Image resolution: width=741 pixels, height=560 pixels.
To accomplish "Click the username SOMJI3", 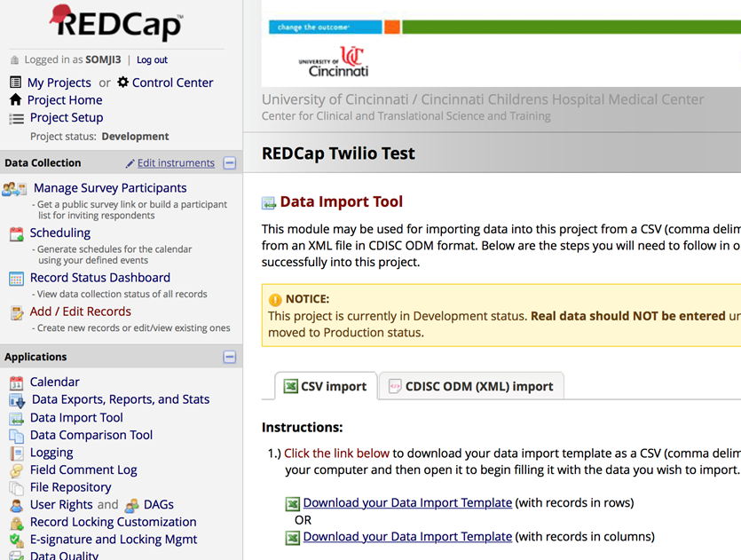I will (103, 60).
